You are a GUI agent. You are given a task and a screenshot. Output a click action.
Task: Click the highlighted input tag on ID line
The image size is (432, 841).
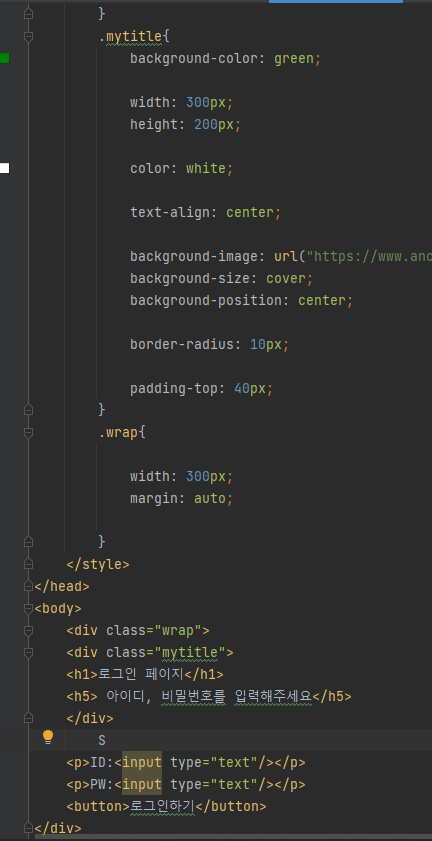(142, 762)
